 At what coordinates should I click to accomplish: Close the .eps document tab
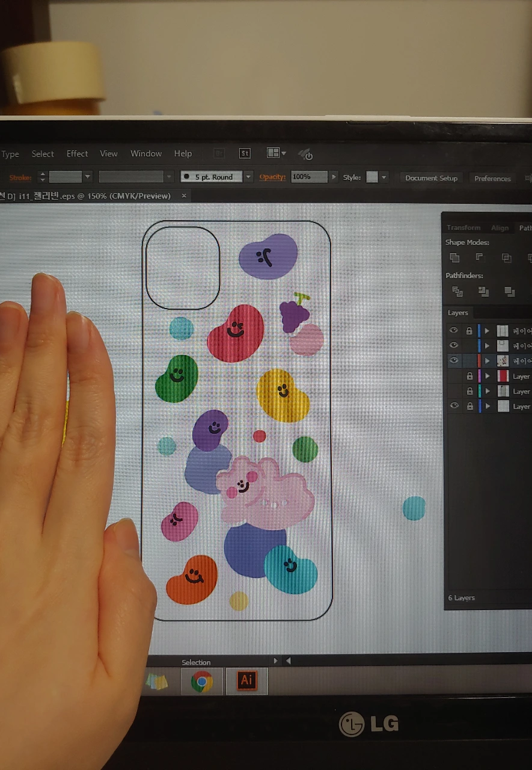coord(184,196)
